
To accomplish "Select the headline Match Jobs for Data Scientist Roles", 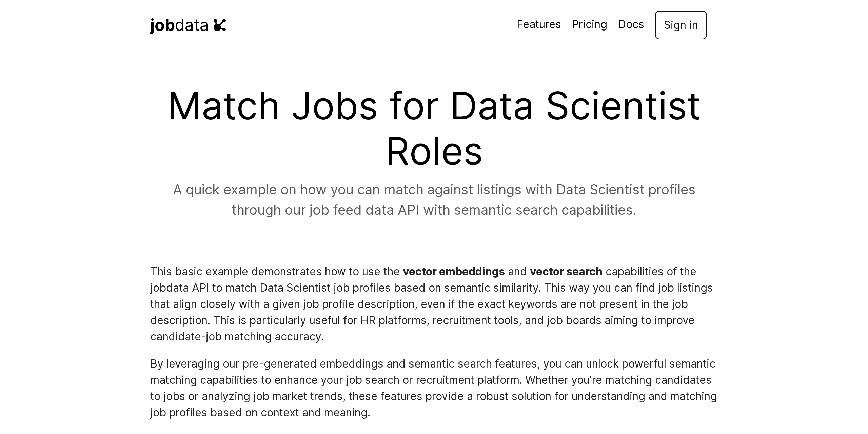I will (x=434, y=127).
